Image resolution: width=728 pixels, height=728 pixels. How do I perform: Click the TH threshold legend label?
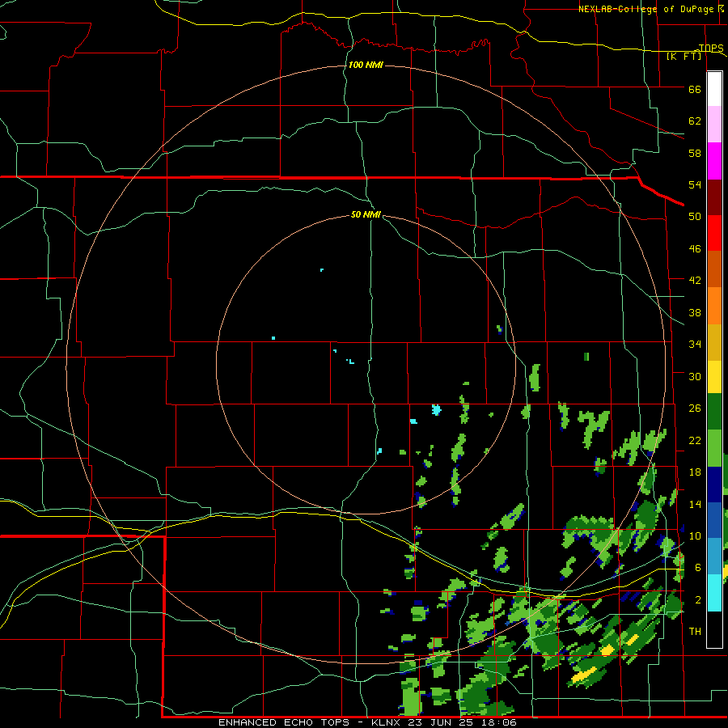click(x=695, y=632)
